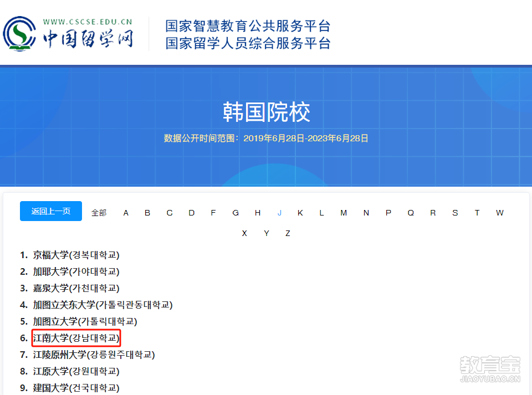Filter schools by letter X
Screen dimensions: 532x395
(244, 233)
